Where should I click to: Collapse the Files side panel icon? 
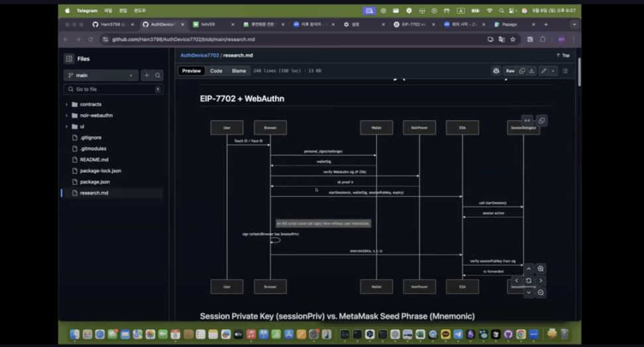tap(69, 59)
